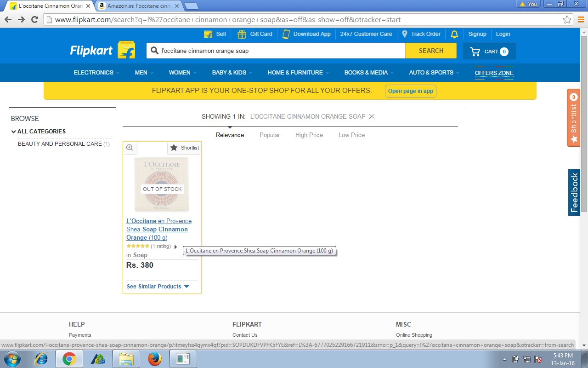The image size is (588, 368).
Task: Click Contact Us in the footer
Action: (x=245, y=335)
